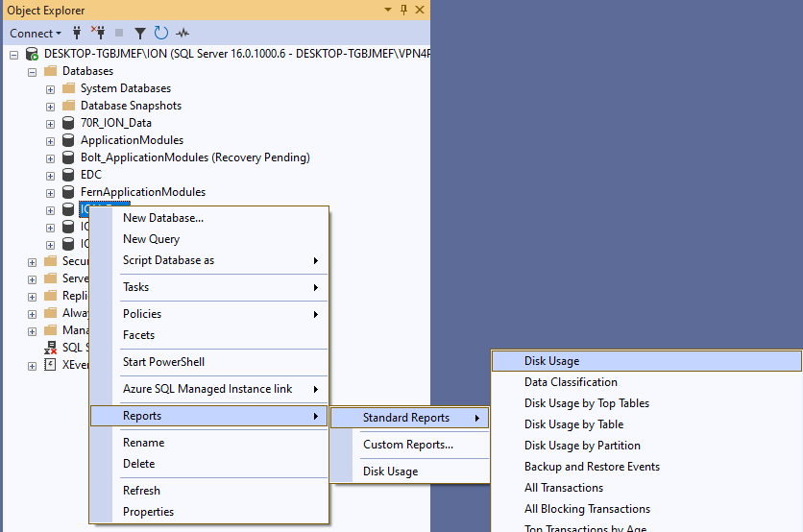The image size is (803, 532).
Task: Click the Databases folder icon
Action: [x=50, y=71]
